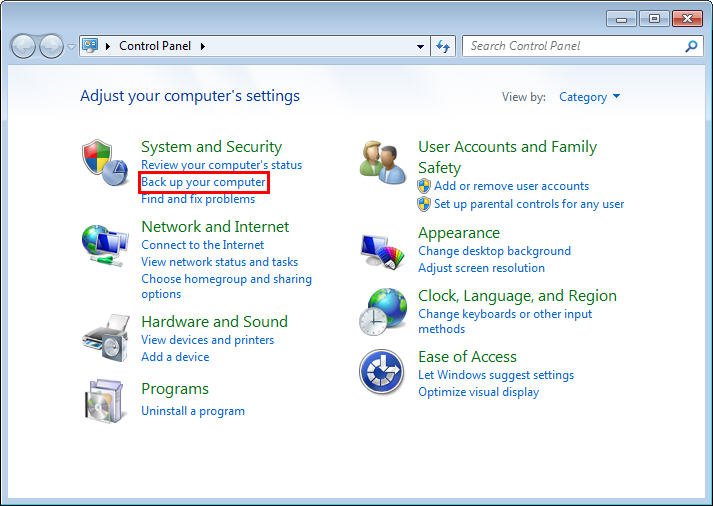
Task: Maximize the Control Panel window
Action: point(654,19)
